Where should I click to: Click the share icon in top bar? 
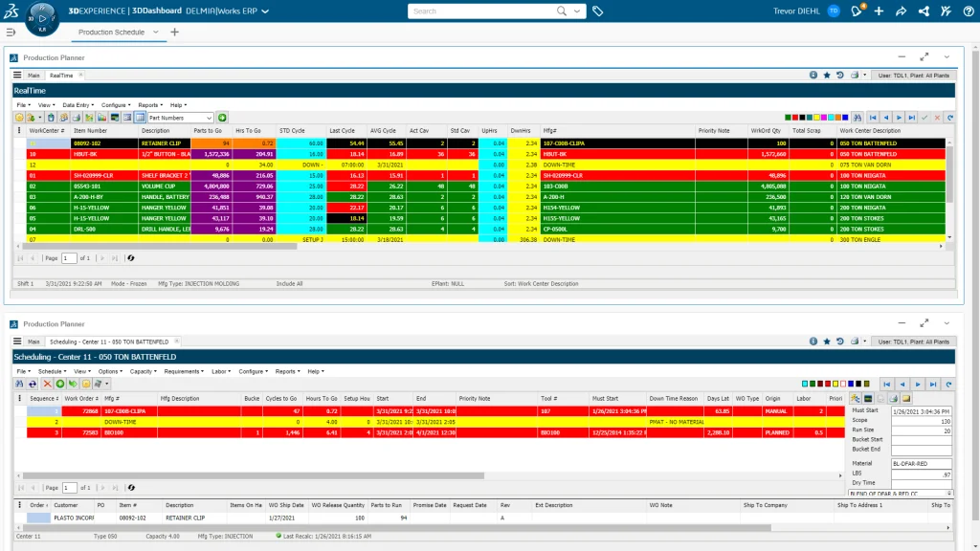tap(924, 11)
